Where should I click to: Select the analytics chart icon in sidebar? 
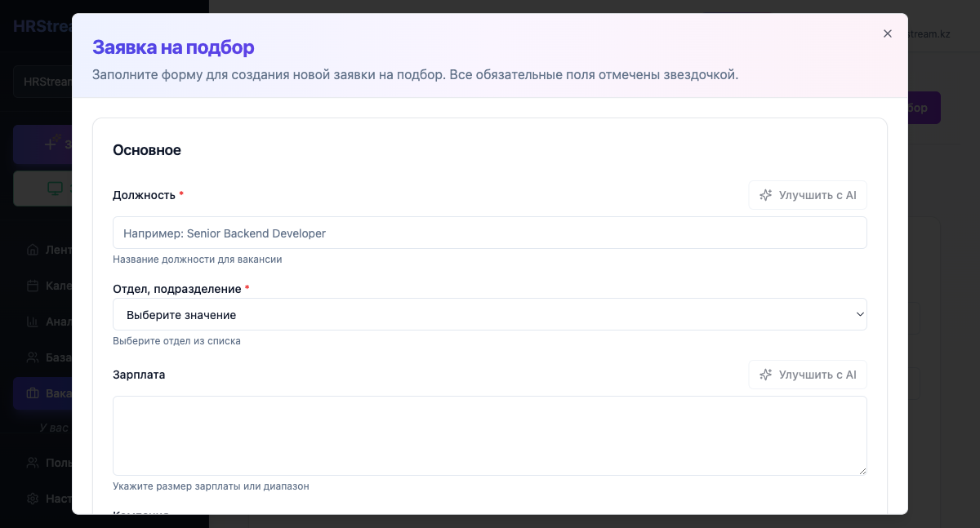pyautogui.click(x=33, y=322)
